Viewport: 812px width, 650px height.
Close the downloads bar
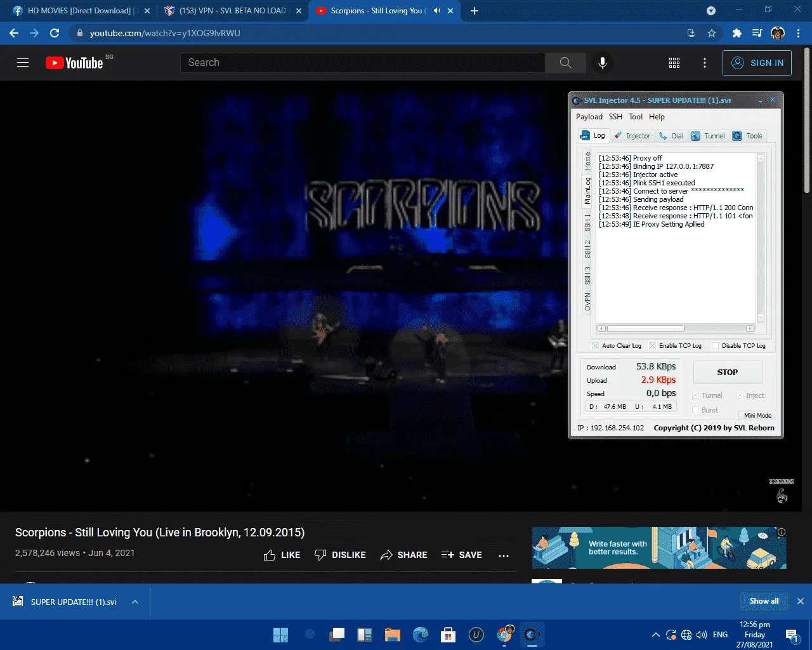(800, 601)
